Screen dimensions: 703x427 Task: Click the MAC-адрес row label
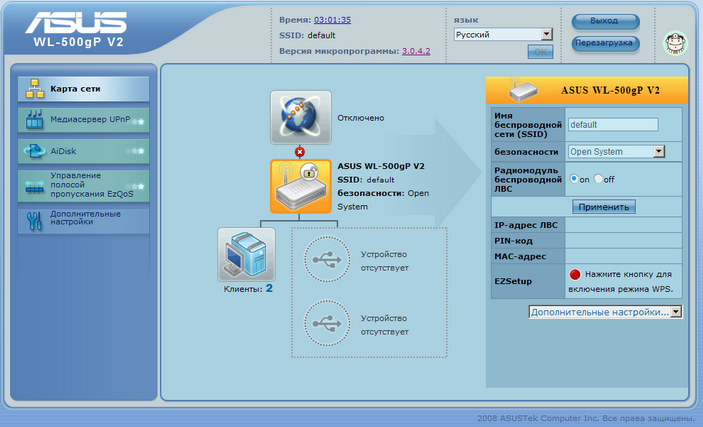pos(520,257)
